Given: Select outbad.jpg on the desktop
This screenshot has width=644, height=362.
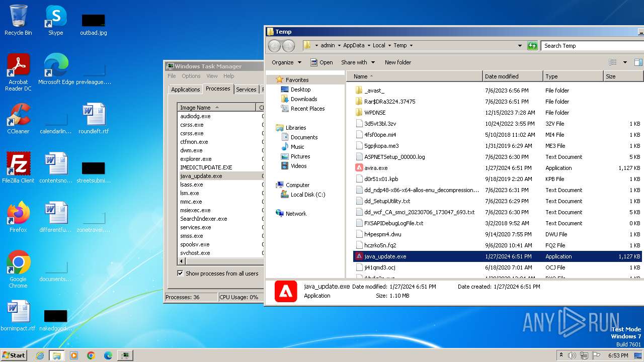Looking at the screenshot, I should [94, 23].
